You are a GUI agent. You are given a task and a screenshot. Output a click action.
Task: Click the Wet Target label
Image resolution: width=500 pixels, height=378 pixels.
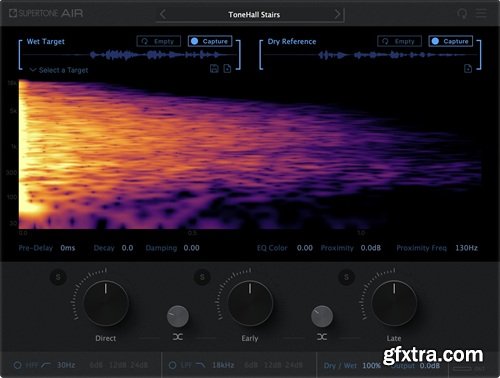(x=45, y=41)
